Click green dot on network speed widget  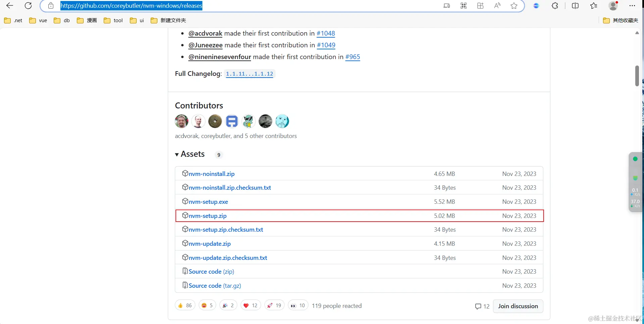pos(635,159)
